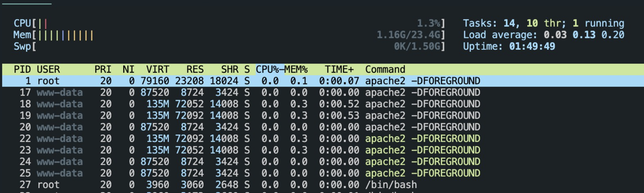
Task: Click TIME+ value 0:00.52 of PID 18
Action: [x=339, y=104]
